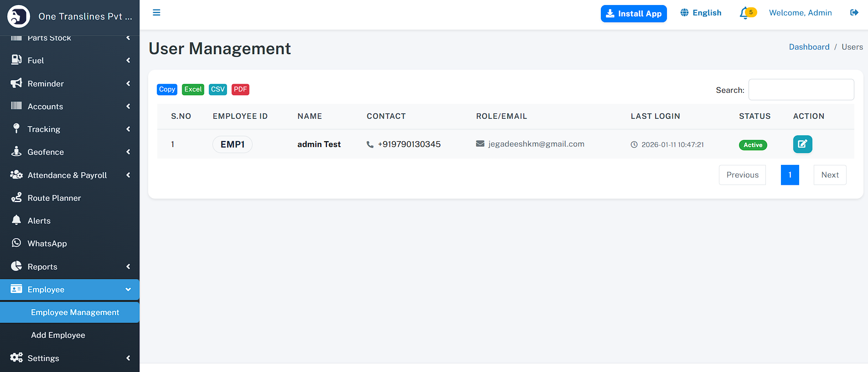
Task: Click the company logo in sidebar header
Action: [x=19, y=17]
